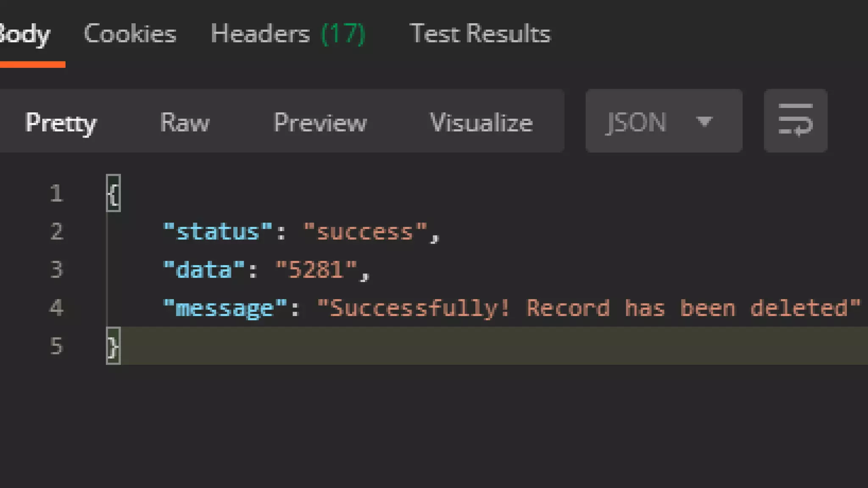Collapse the opening brace on line 1
The height and width of the screenshot is (488, 868).
(113, 193)
